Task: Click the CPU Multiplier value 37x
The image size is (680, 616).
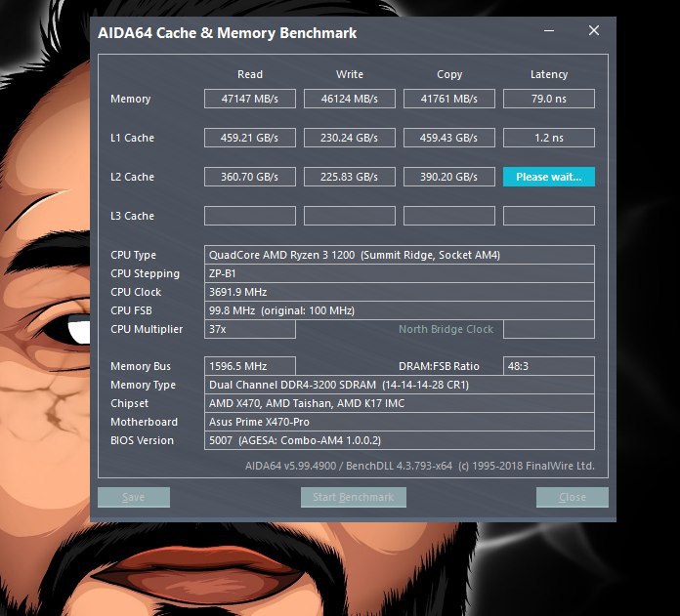Action: point(250,329)
